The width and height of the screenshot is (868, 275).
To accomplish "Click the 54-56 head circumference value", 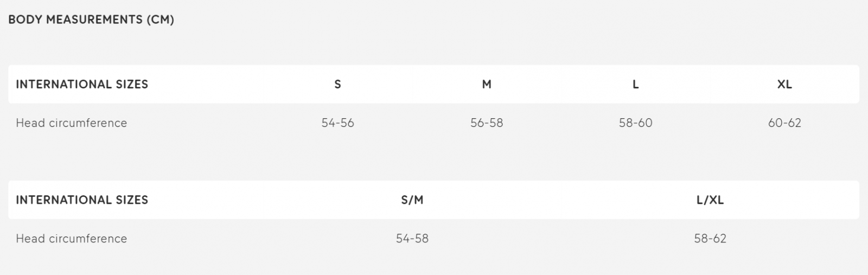I will pos(337,123).
